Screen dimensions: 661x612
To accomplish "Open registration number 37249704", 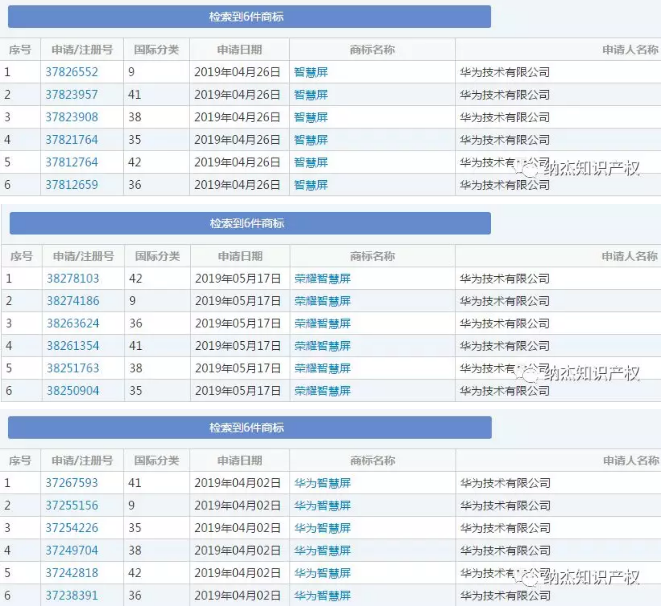I will pyautogui.click(x=72, y=550).
